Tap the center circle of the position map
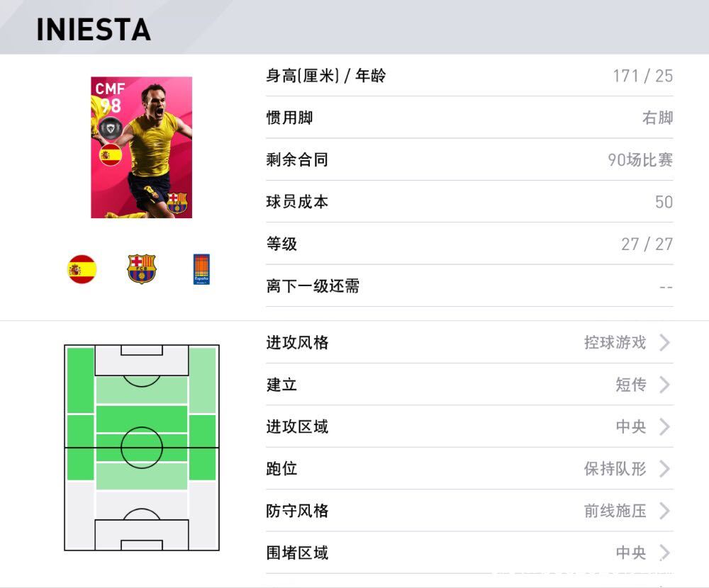 [x=142, y=448]
